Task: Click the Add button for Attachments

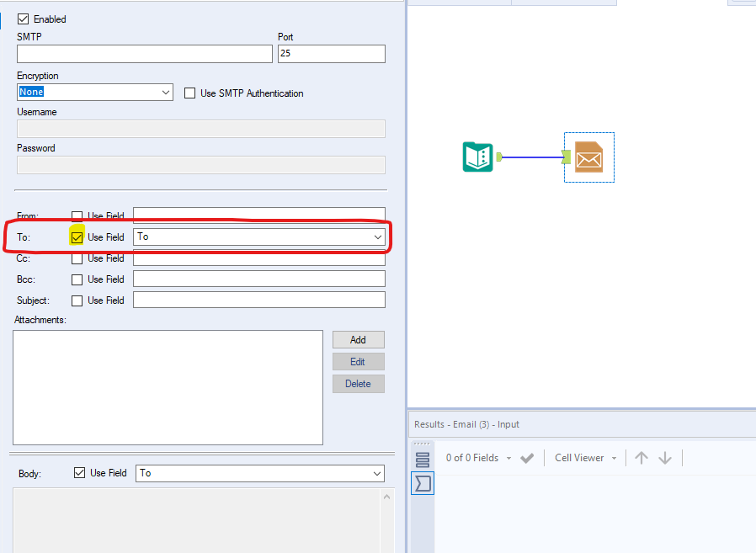Action: point(358,339)
